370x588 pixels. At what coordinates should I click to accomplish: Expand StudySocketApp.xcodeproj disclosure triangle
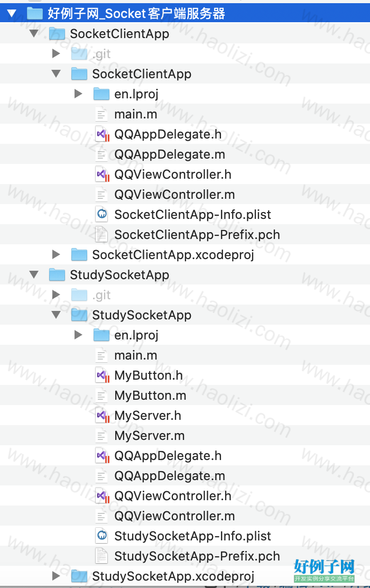point(56,576)
